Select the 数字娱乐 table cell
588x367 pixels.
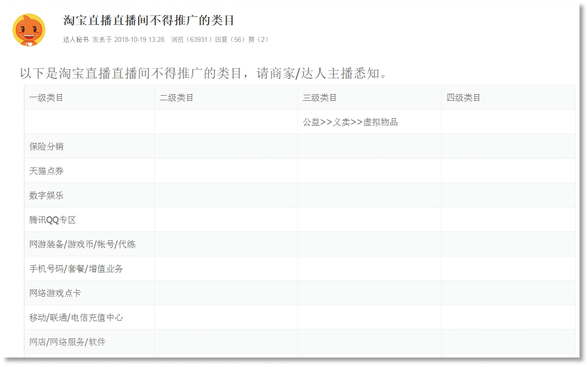pos(46,195)
